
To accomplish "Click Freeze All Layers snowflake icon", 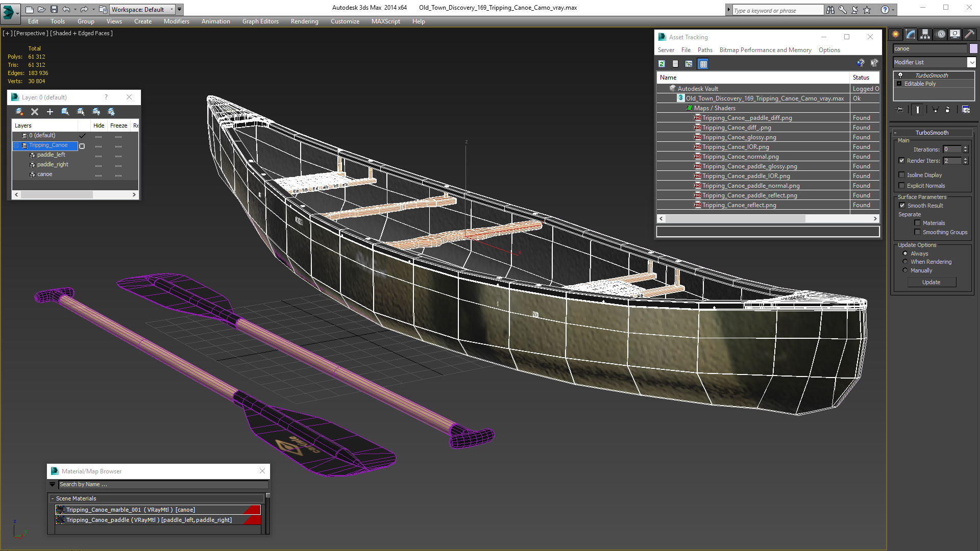I will [111, 112].
